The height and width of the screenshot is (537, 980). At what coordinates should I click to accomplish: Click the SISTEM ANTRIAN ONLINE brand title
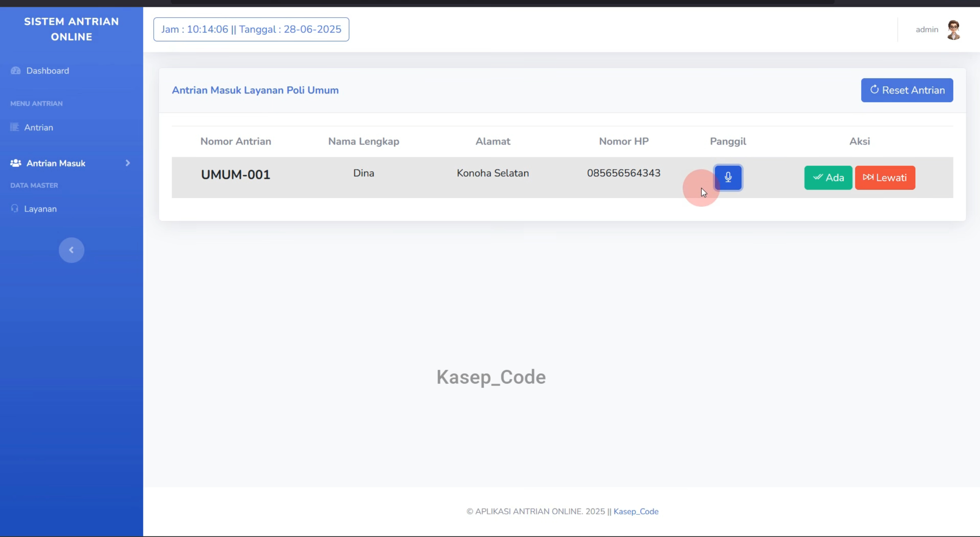pyautogui.click(x=71, y=29)
